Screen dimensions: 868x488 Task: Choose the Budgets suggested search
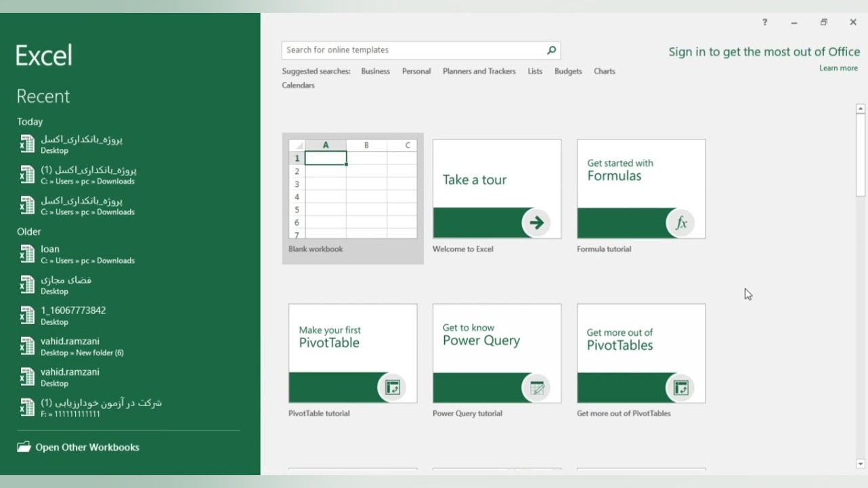tap(568, 71)
